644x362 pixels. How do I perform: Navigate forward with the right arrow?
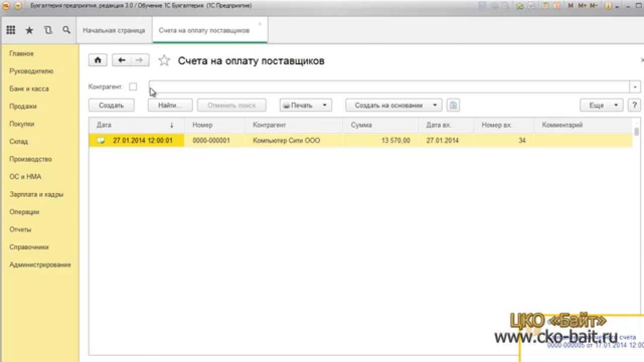tap(139, 60)
